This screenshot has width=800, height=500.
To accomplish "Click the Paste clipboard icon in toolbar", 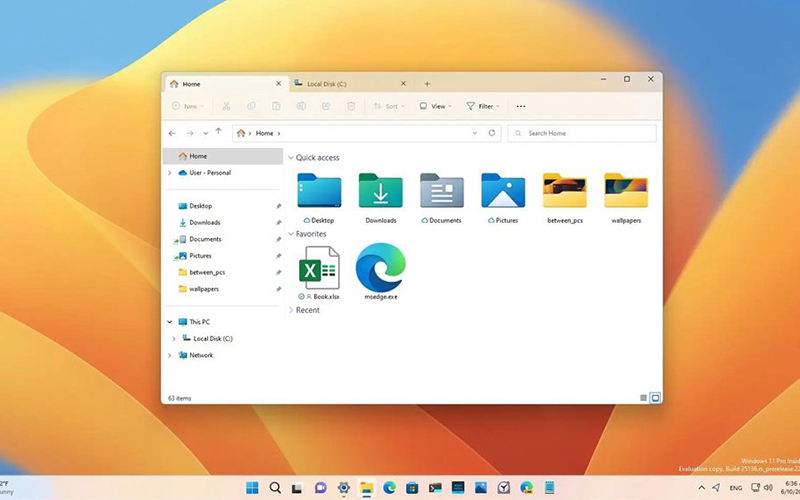I will (276, 106).
